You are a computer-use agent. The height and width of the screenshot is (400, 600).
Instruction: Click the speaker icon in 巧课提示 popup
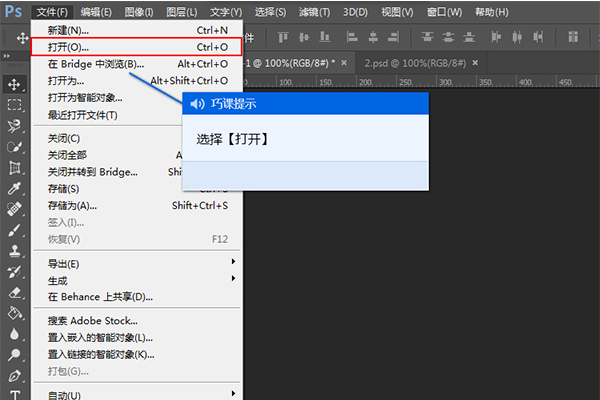[x=196, y=104]
